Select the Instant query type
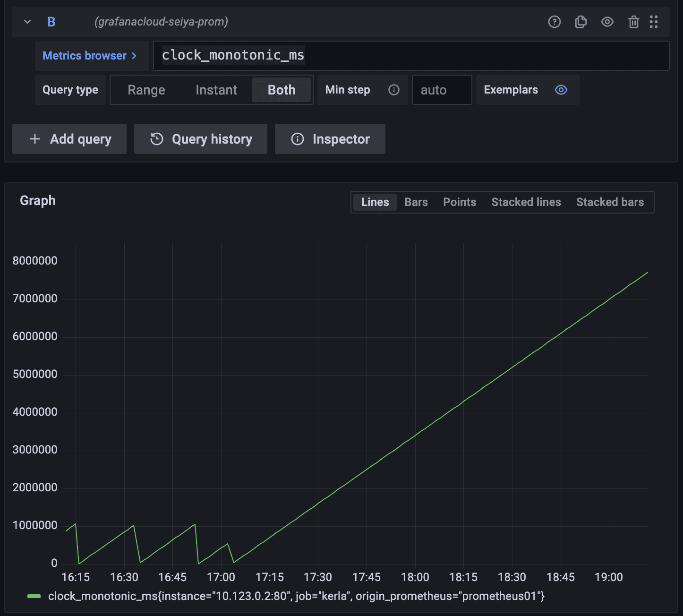 pos(216,90)
